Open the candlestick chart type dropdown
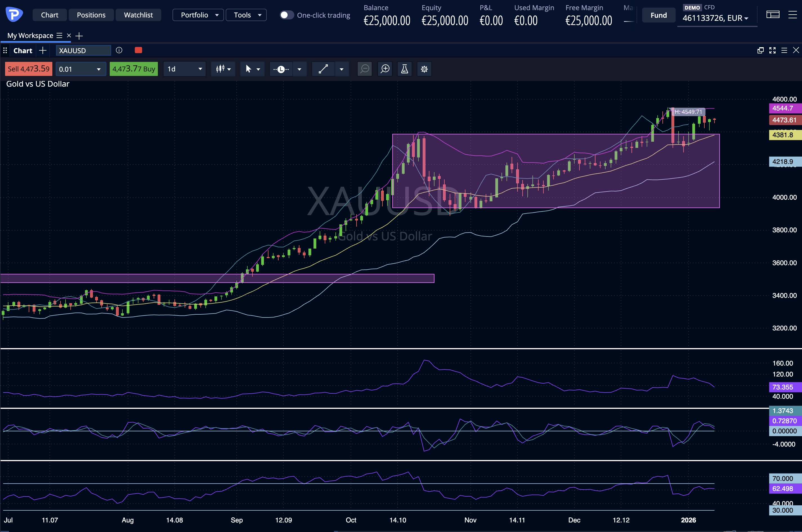Viewport: 802px width, 532px height. click(x=223, y=69)
